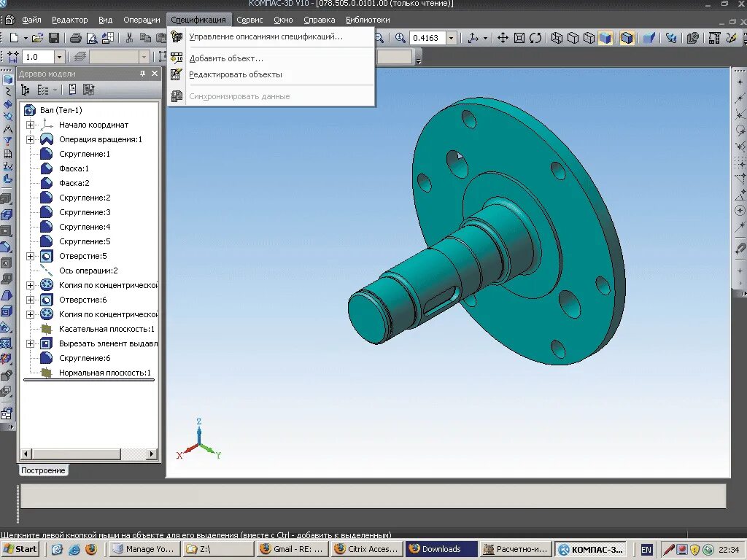Switch to thin hidden lines display
The image size is (747, 560).
(589, 38)
